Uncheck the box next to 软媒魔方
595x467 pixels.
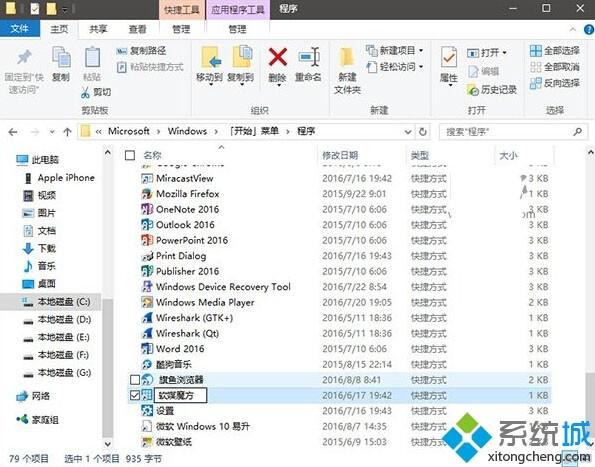[135, 395]
